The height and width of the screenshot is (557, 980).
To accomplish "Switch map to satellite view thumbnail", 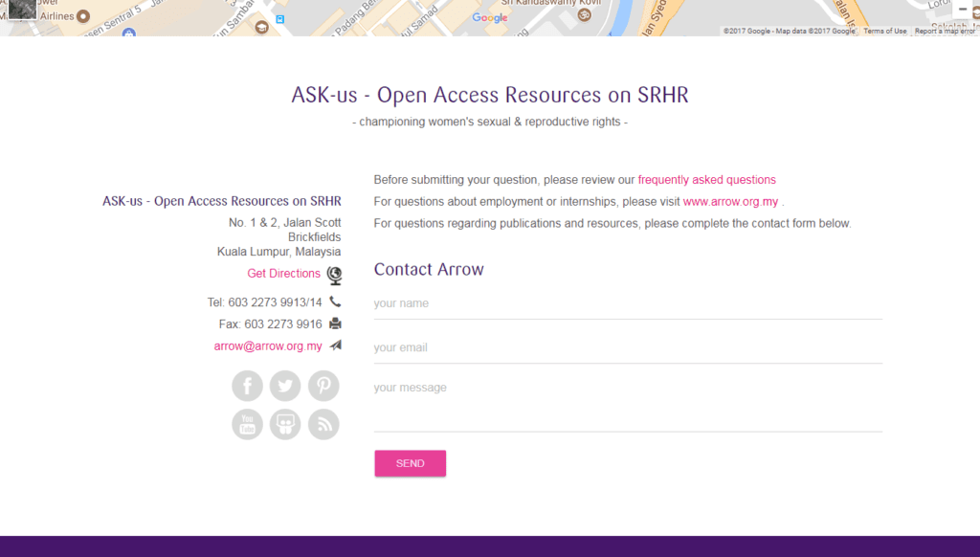I will pyautogui.click(x=22, y=9).
